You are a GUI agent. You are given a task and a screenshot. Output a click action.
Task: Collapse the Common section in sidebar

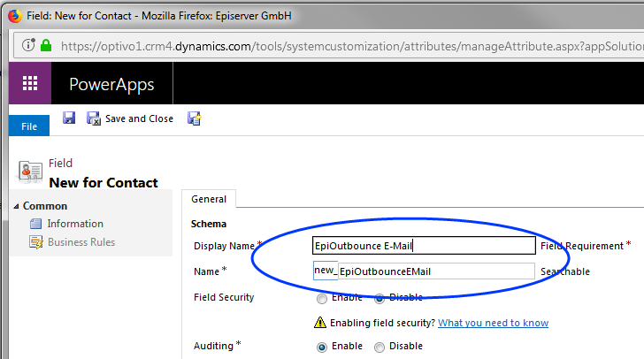point(17,206)
